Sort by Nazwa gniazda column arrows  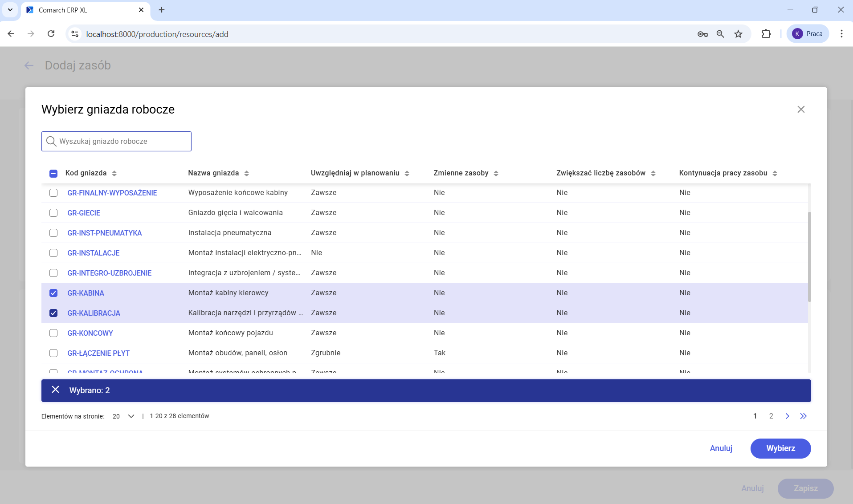247,173
